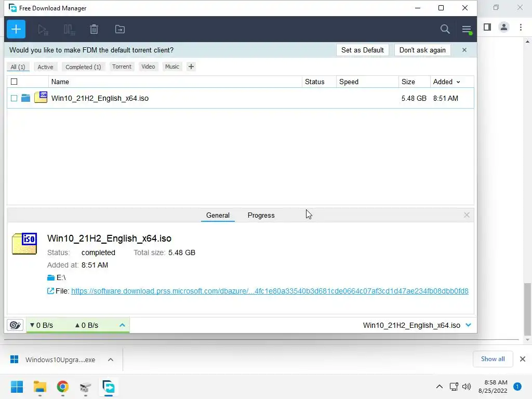Viewport: 532px width, 399px height.
Task: Switch to General details tab
Action: coord(218,216)
